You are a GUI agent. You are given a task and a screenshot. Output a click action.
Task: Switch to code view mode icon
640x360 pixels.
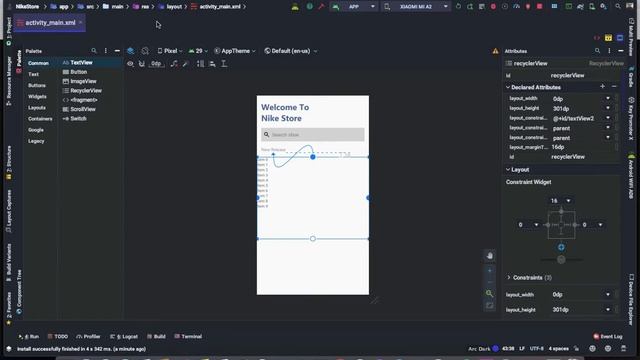597,38
